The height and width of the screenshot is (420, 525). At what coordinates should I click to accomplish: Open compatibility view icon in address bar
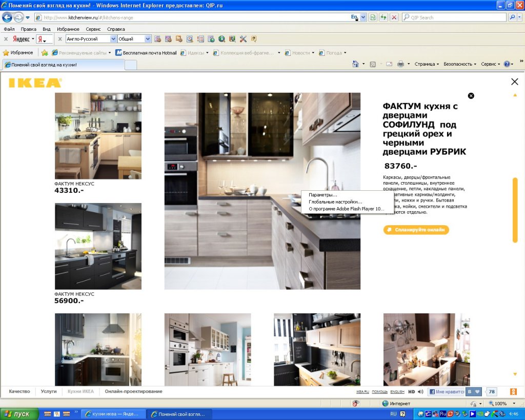click(x=373, y=17)
